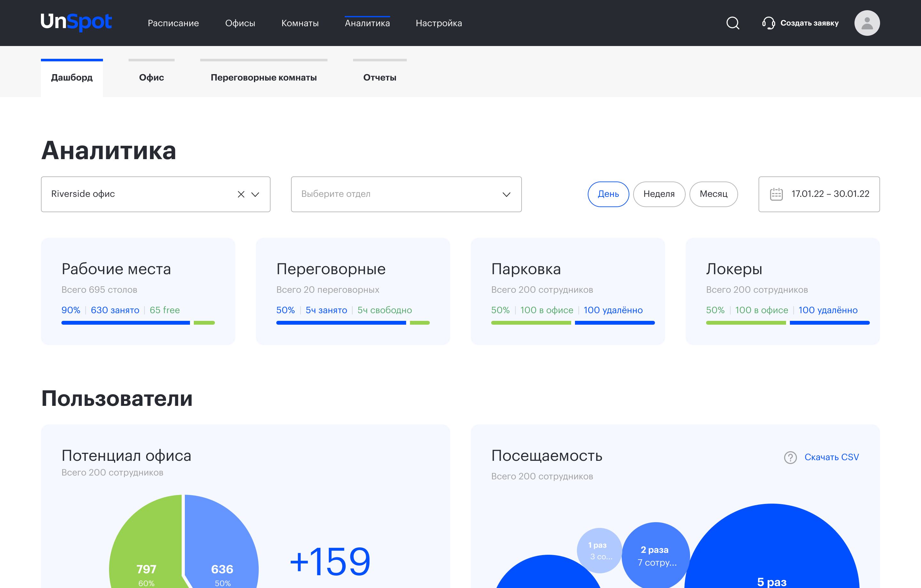
Task: Click the Локеры card title
Action: 734,269
